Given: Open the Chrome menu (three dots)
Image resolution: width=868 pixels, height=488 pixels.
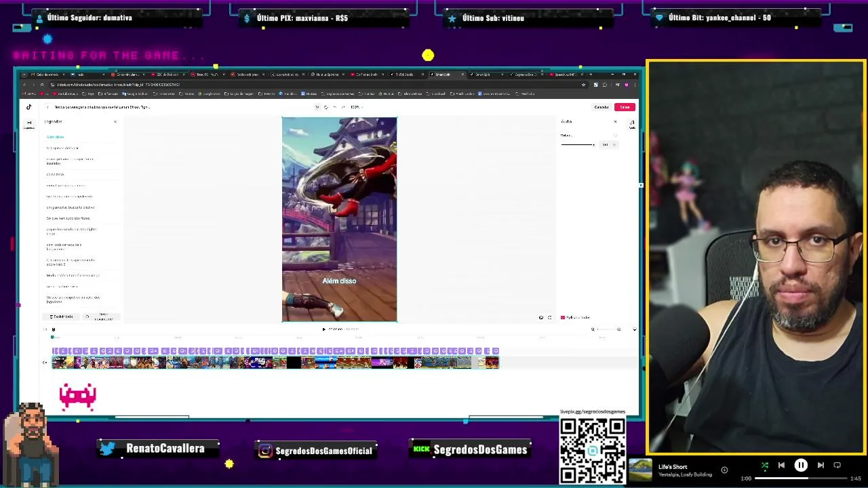Looking at the screenshot, I should coord(635,85).
